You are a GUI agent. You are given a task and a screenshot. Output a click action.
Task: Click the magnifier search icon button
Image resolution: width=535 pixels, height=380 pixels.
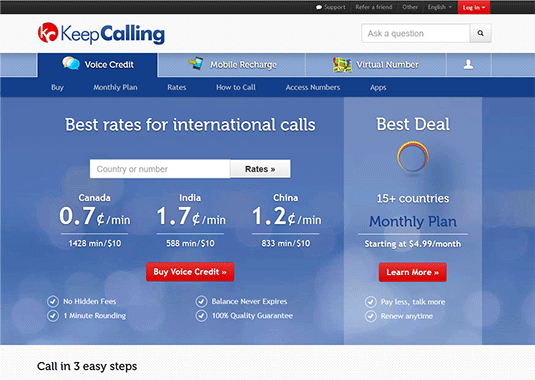pyautogui.click(x=480, y=33)
